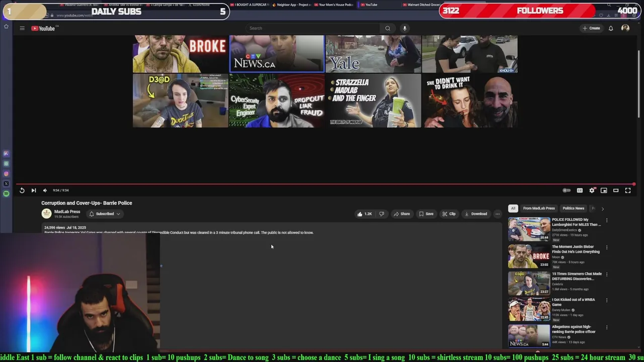
Task: Switch to the Your Mom's House Podcast tab
Action: (x=334, y=5)
